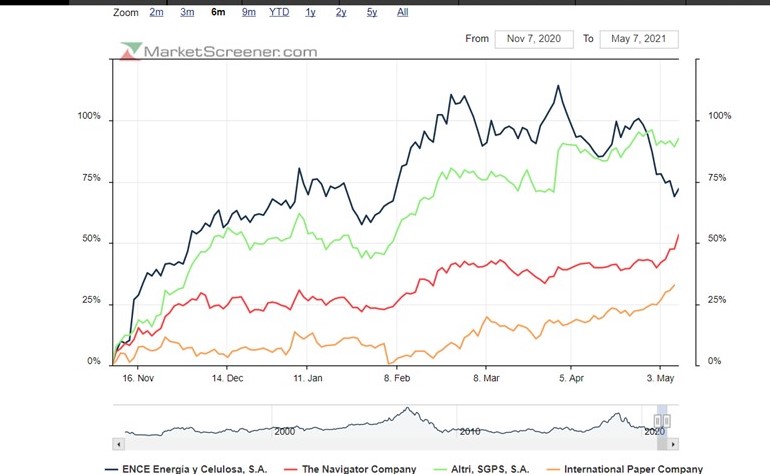Click the right axis 100% label
Viewport: 770px width, 474px height.
coord(719,116)
